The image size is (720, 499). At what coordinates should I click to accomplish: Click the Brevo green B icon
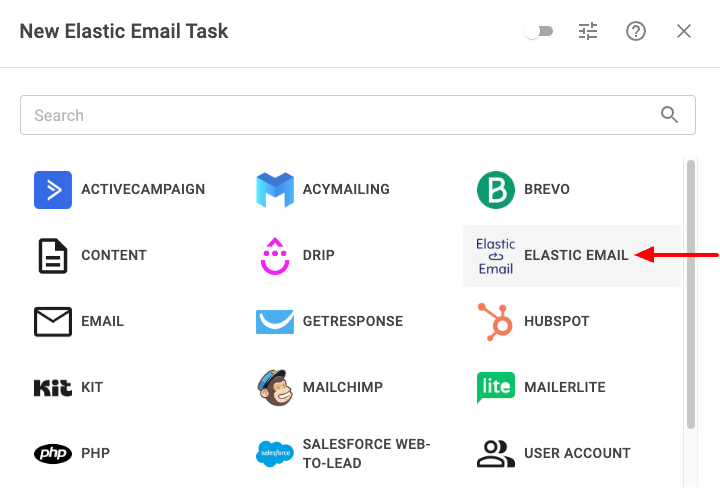(495, 190)
